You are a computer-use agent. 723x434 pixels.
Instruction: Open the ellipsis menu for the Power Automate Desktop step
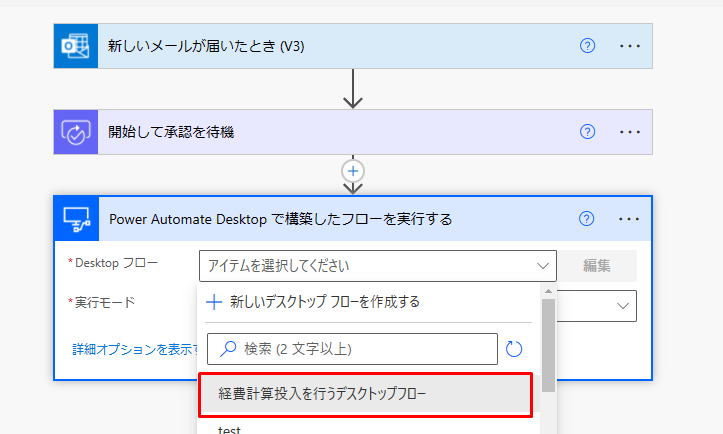(x=628, y=219)
